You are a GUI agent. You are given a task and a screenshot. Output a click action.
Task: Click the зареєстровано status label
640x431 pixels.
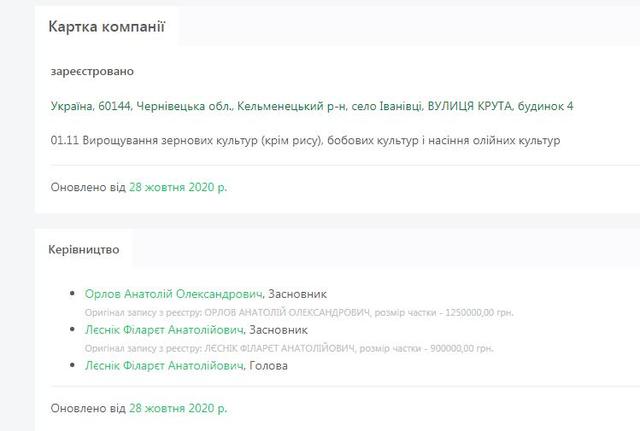92,72
